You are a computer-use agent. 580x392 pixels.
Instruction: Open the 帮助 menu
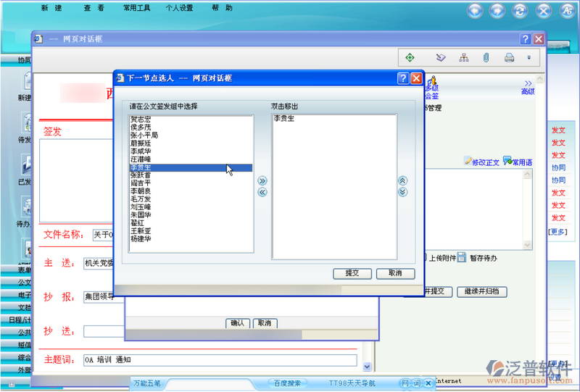pos(222,8)
